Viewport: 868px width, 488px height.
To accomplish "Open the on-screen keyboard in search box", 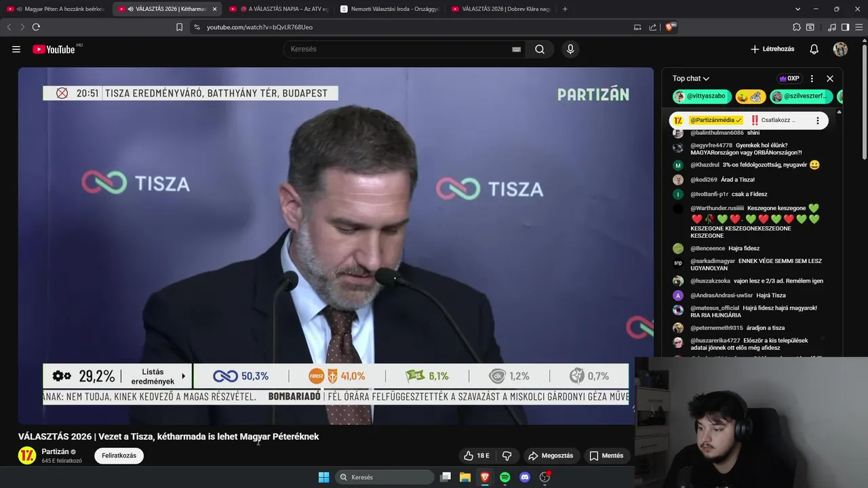I will [x=516, y=49].
